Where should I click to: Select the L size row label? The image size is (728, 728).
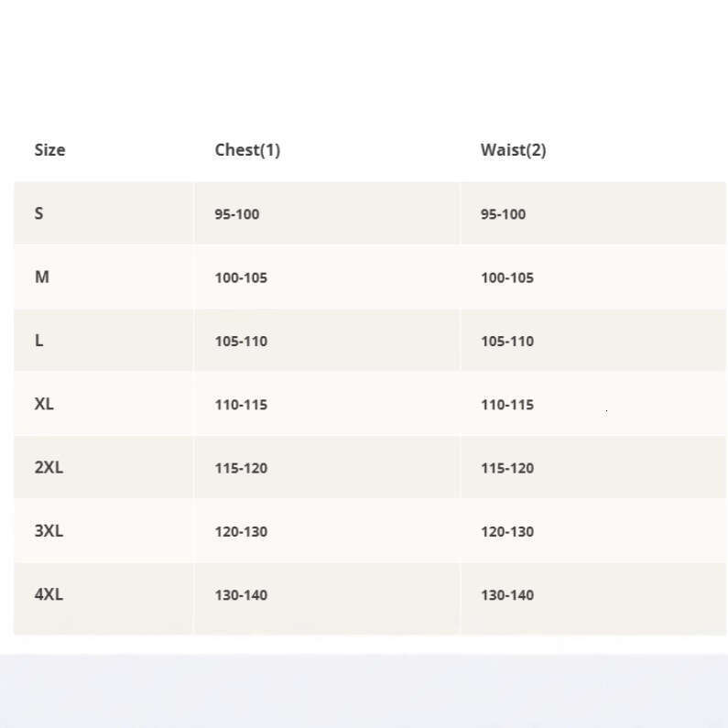(x=38, y=341)
